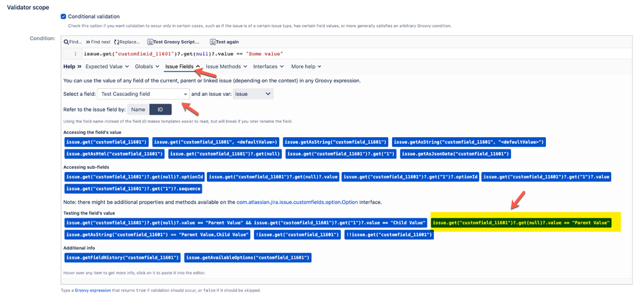Open the Expected Value help menu
The height and width of the screenshot is (293, 644).
107,66
